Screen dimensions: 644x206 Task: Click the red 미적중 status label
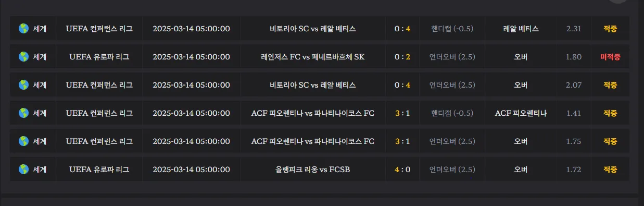click(x=610, y=57)
